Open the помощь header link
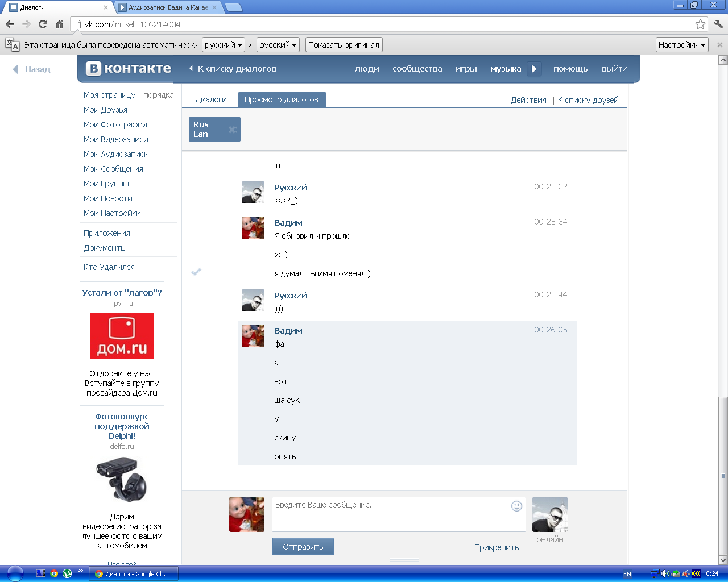The height and width of the screenshot is (582, 728). pos(570,69)
